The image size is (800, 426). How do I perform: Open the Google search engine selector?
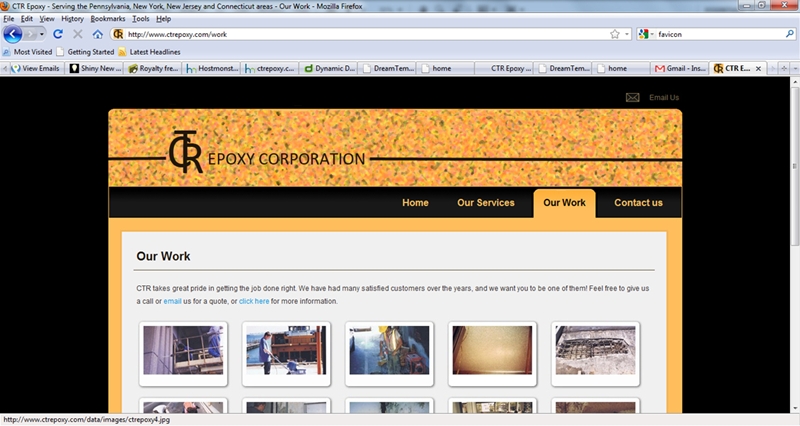[646, 34]
